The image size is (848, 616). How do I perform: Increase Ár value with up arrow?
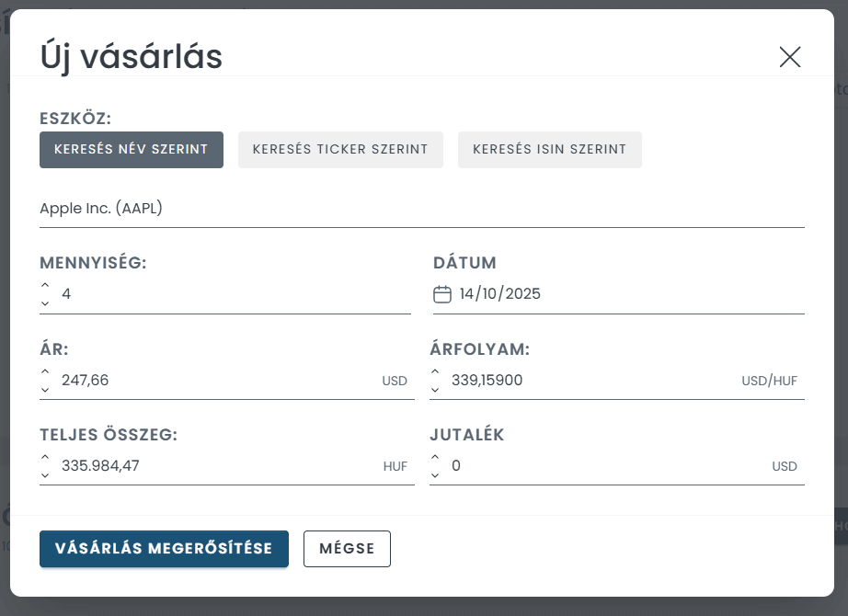tap(46, 371)
